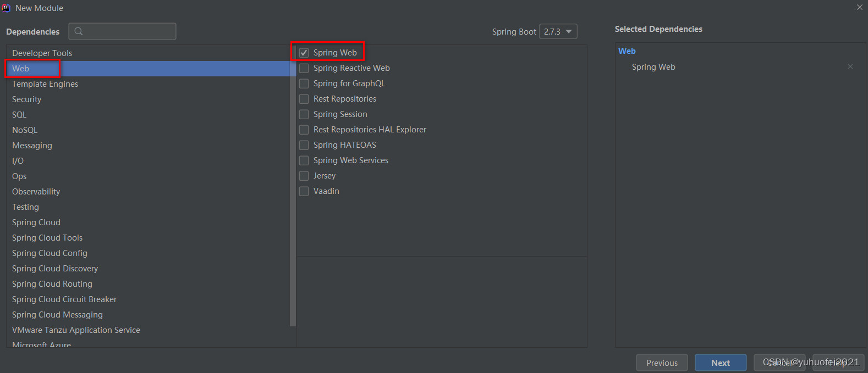This screenshot has width=868, height=373.
Task: Close the New Module dialog
Action: point(859,7)
